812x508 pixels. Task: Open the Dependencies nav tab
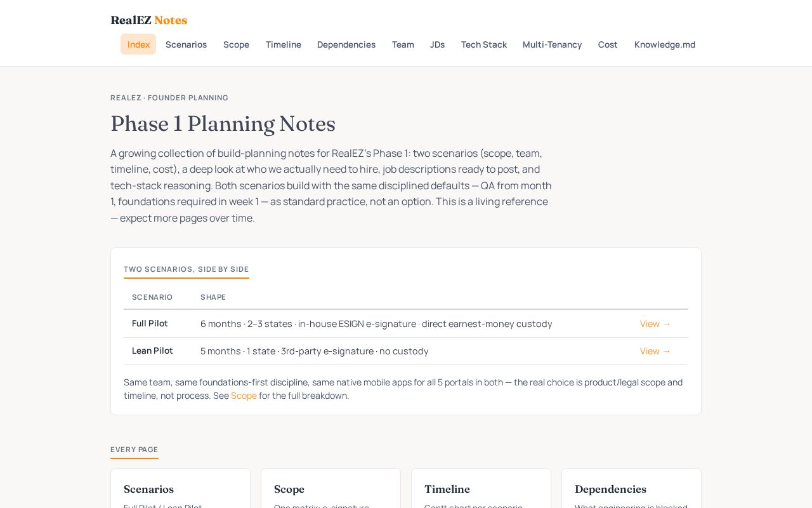(x=346, y=44)
